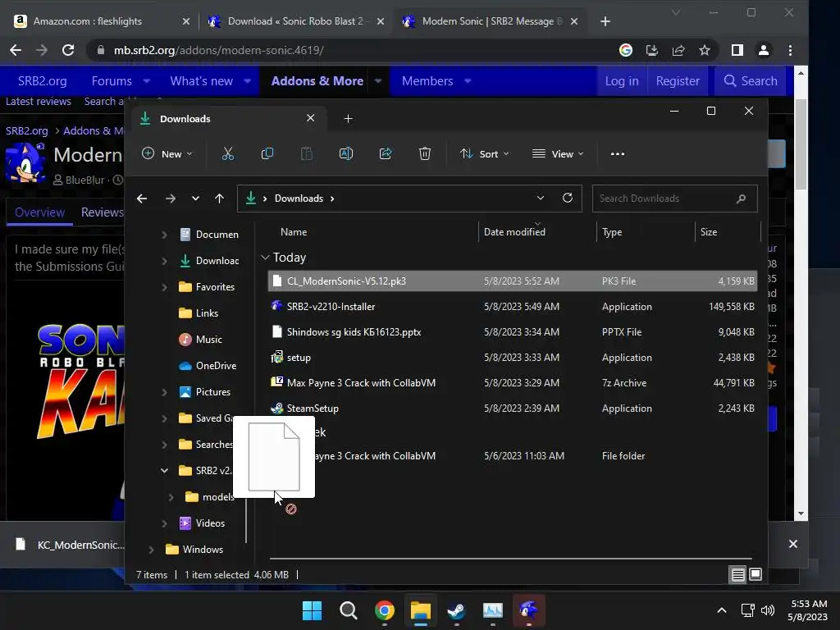This screenshot has width=840, height=630.
Task: Open Chrome three-dot menu
Action: [x=790, y=50]
